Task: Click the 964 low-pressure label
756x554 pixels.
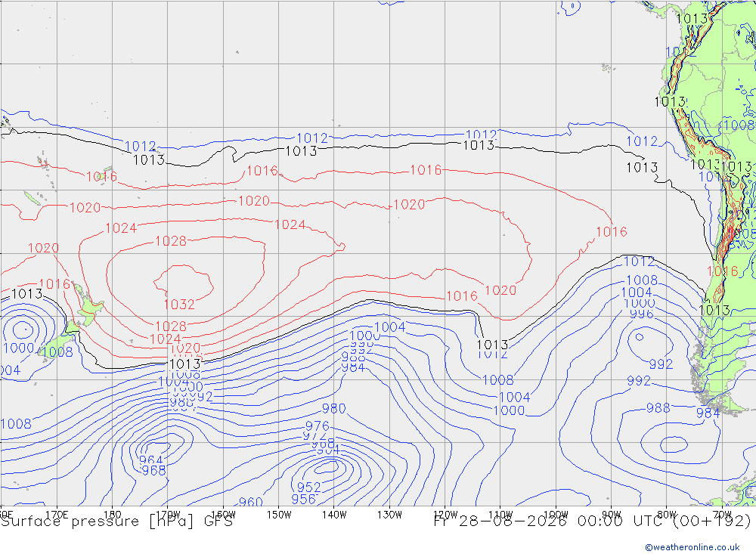Action: [151, 460]
